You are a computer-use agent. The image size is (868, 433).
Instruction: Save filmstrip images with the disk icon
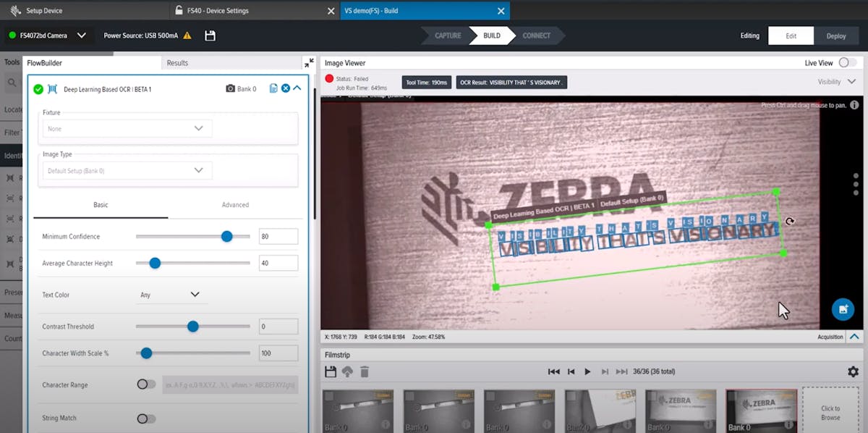point(331,371)
